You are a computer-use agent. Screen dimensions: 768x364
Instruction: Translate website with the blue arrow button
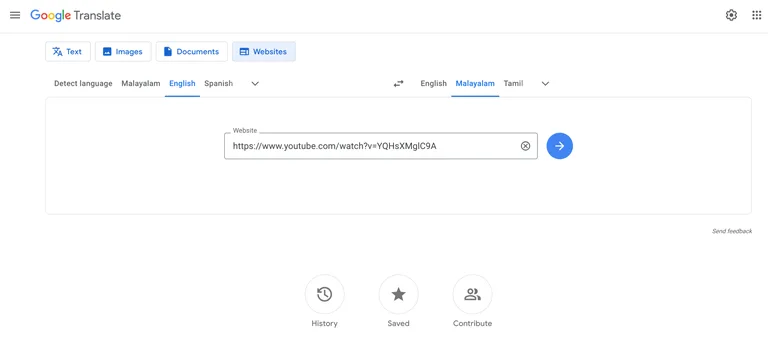(x=559, y=146)
